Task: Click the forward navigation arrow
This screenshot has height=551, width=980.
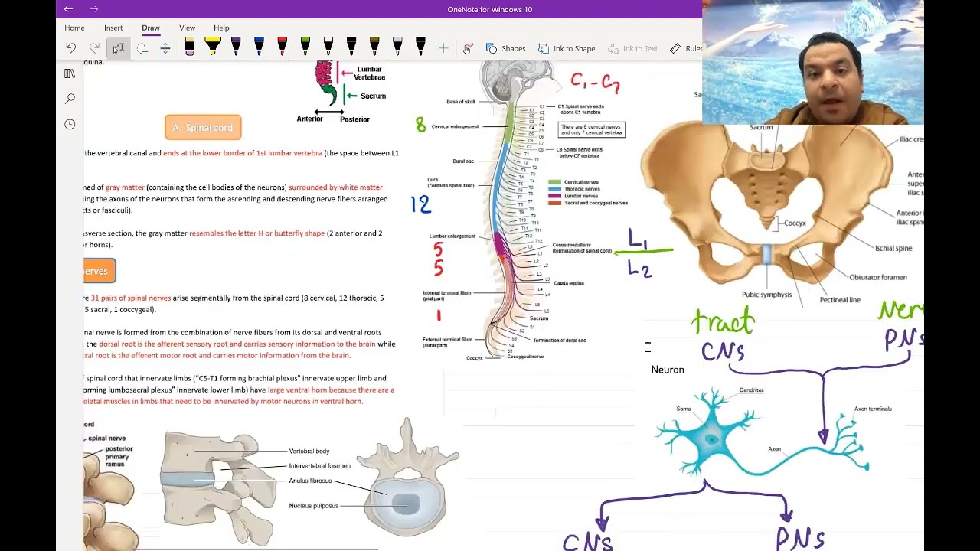Action: 93,9
